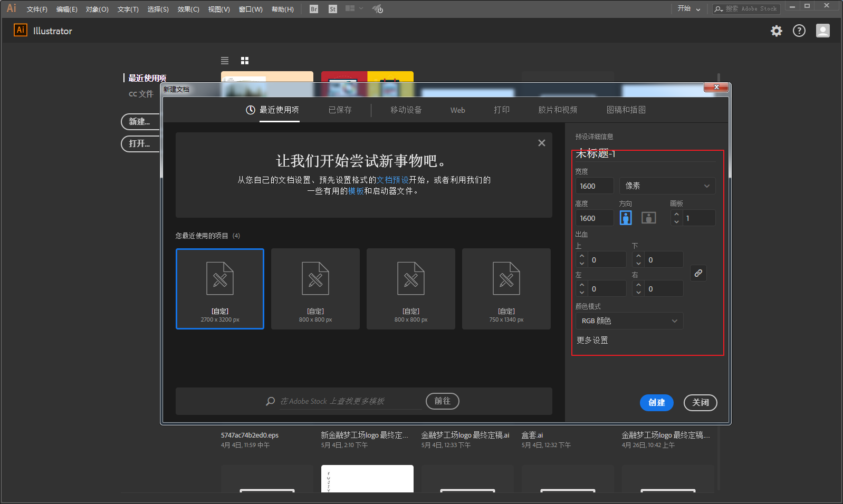Screen dimensions: 843x504
Task: Switch to the 已保存 tab
Action: click(x=340, y=110)
